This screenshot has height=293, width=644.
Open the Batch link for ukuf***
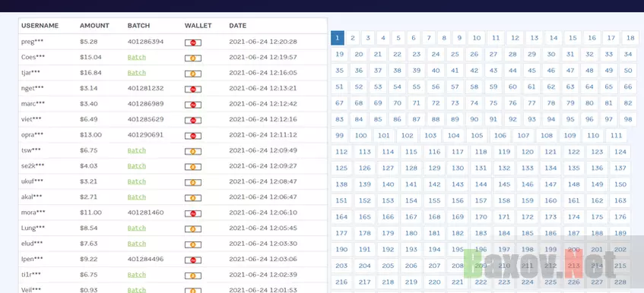point(136,181)
